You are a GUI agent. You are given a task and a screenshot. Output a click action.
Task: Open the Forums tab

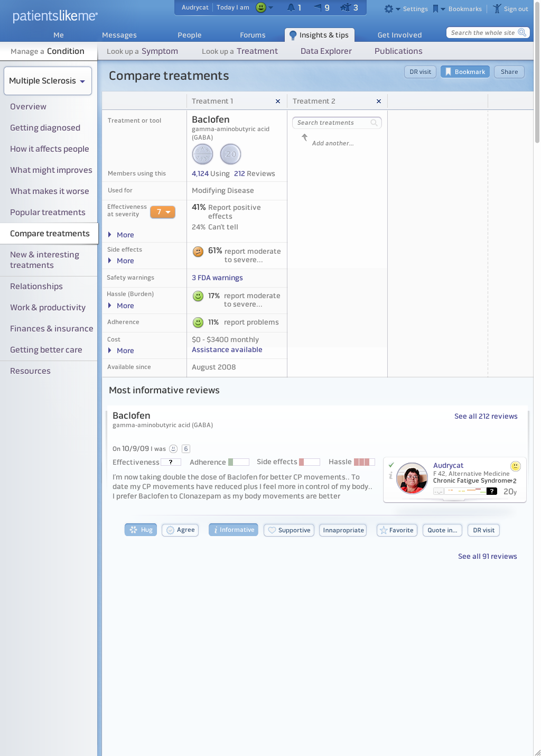253,35
